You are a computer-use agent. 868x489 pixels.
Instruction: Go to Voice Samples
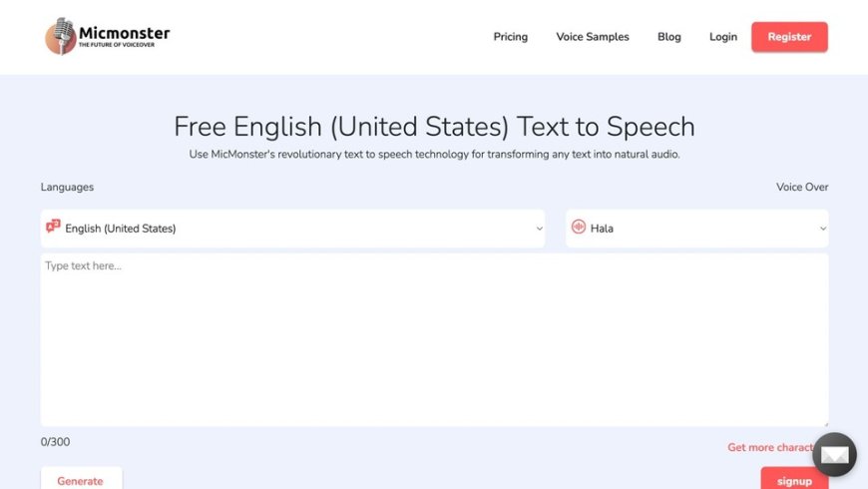(x=593, y=37)
